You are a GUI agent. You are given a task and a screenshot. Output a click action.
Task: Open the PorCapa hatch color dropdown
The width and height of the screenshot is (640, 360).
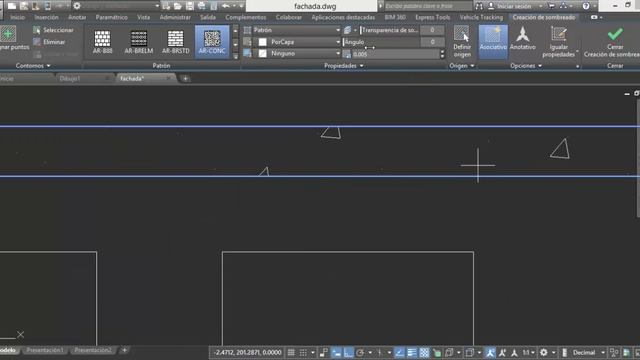[x=297, y=42]
